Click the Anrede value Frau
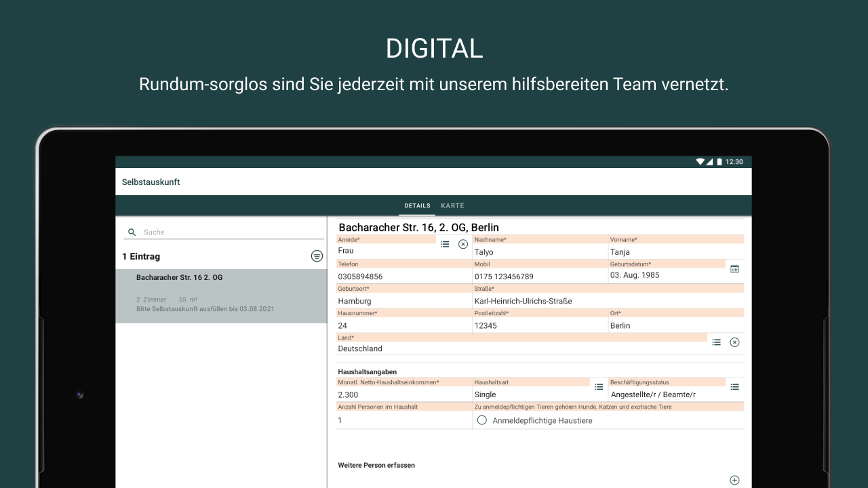 click(346, 251)
